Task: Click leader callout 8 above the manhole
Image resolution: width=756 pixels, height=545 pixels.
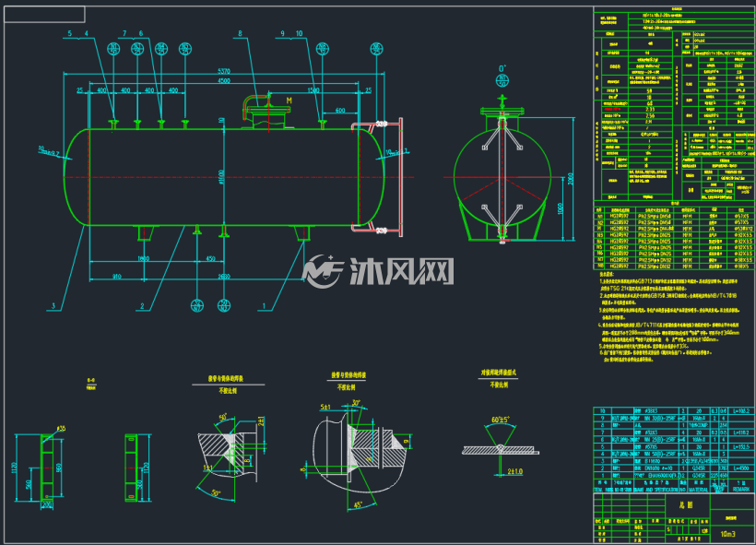Action: coord(240,33)
